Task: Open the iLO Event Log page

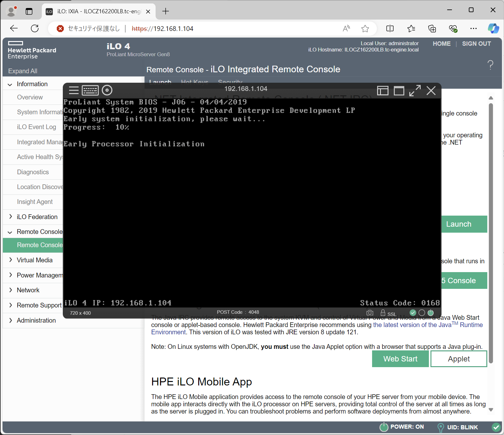Action: pos(37,127)
